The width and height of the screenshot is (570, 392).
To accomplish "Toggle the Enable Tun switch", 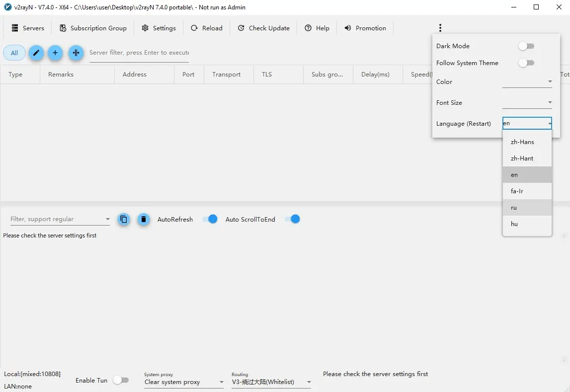I will (x=121, y=380).
